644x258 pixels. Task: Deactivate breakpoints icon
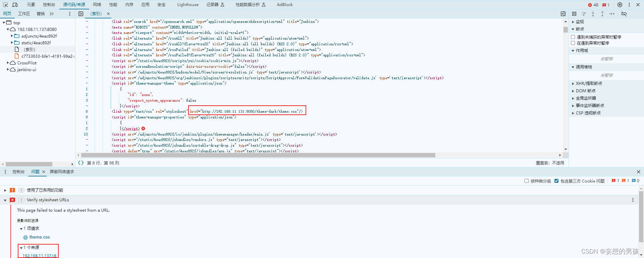624,14
